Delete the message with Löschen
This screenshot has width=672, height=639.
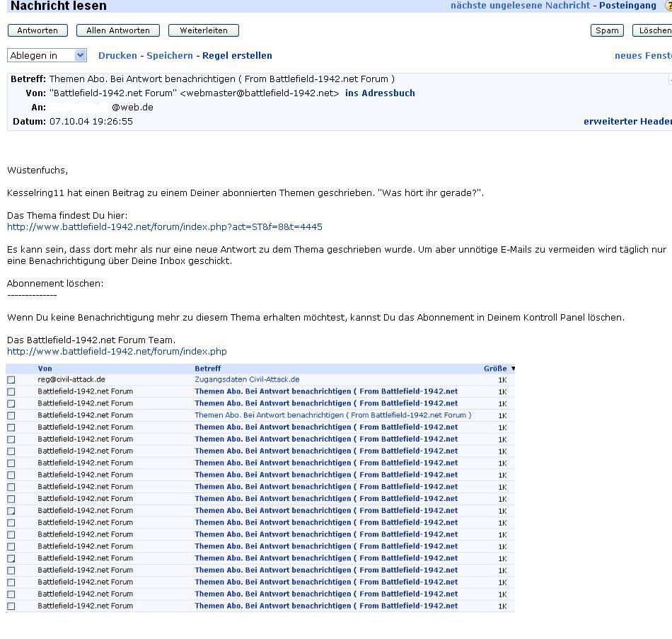click(x=653, y=30)
